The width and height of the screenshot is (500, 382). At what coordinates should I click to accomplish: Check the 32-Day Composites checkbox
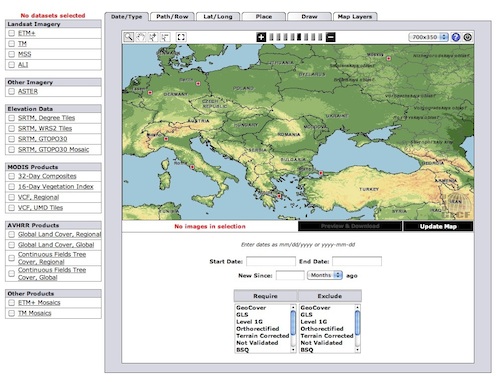pos(12,176)
